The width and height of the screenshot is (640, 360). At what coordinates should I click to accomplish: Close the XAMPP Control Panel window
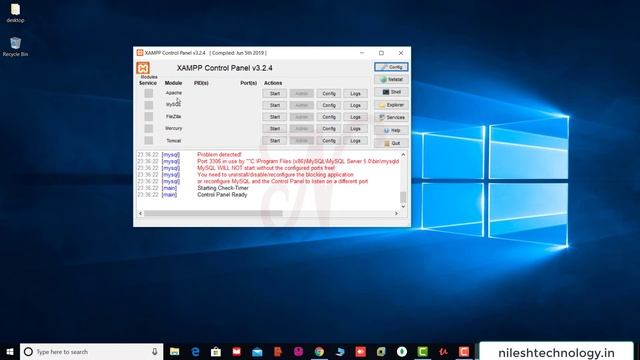click(x=401, y=53)
